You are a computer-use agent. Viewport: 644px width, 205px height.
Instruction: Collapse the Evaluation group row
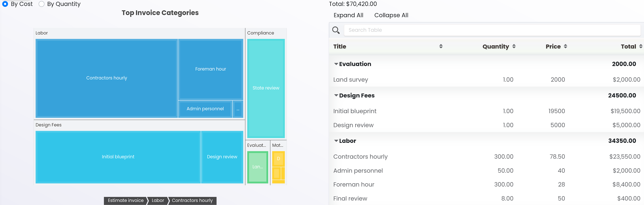[336, 64]
